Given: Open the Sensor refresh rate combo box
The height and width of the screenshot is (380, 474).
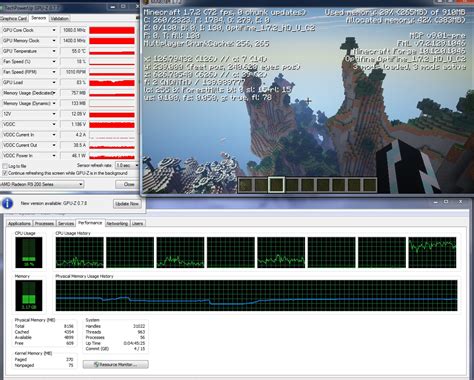Looking at the screenshot, I should point(127,165).
